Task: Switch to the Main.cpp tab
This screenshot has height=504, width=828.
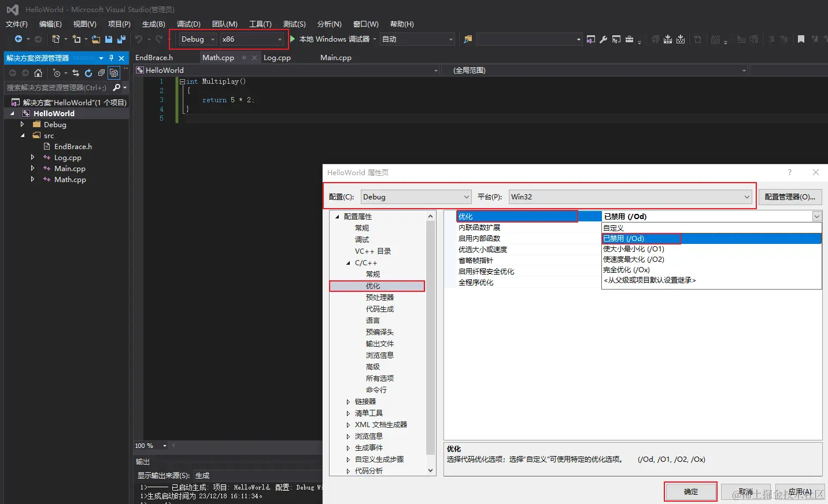Action: (336, 58)
